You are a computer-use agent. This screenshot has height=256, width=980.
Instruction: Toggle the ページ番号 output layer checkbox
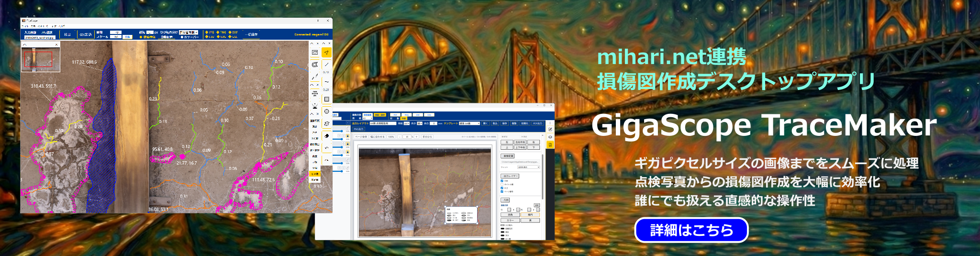tap(502, 191)
